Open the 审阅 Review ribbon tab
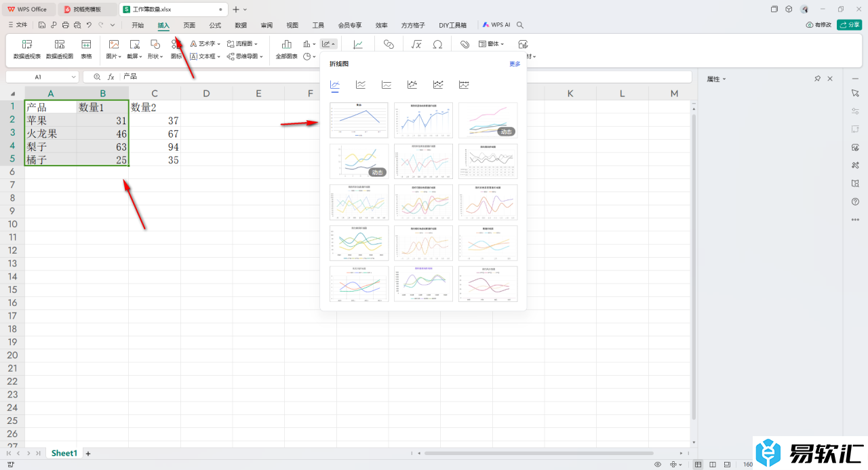The width and height of the screenshot is (868, 470). click(x=267, y=25)
